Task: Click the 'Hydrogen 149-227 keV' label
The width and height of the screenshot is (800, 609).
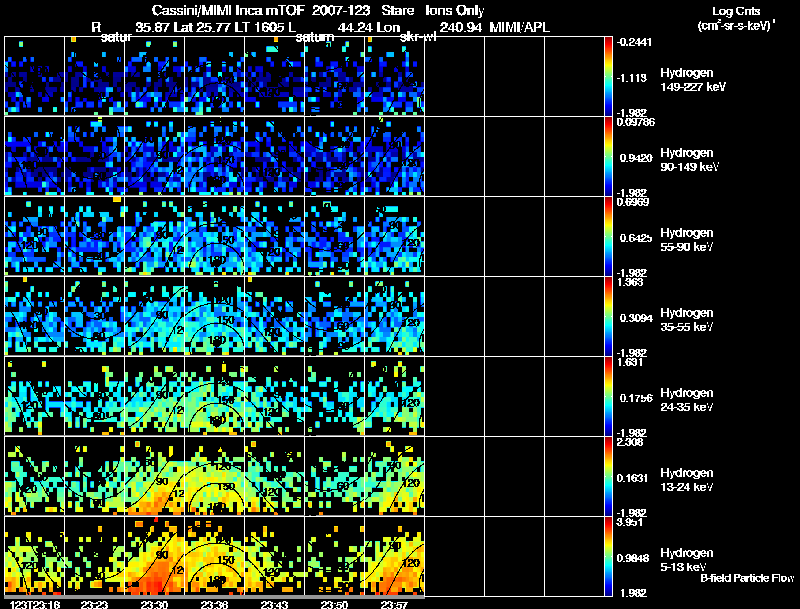Action: (693, 80)
